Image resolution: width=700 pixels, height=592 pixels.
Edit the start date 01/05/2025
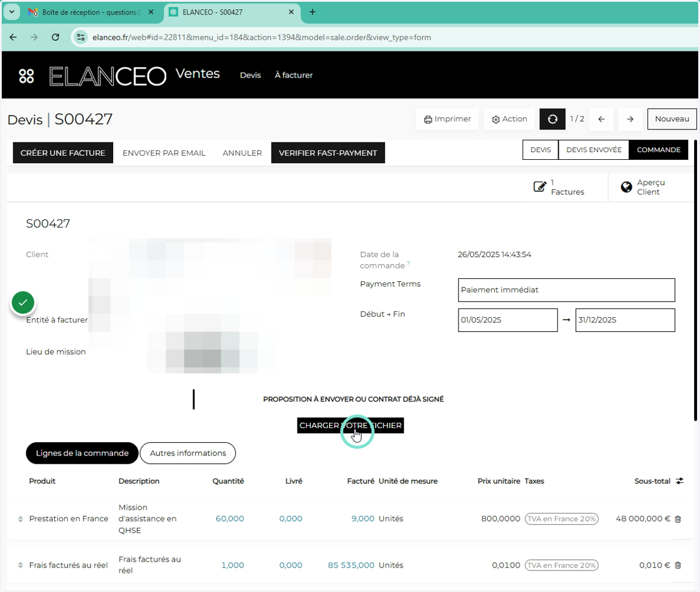click(x=508, y=320)
